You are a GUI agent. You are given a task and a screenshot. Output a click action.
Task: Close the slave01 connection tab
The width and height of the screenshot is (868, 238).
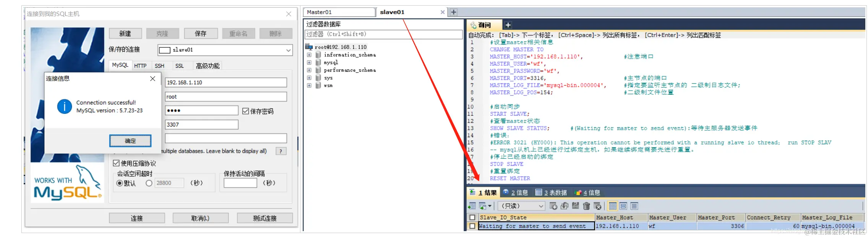click(443, 12)
